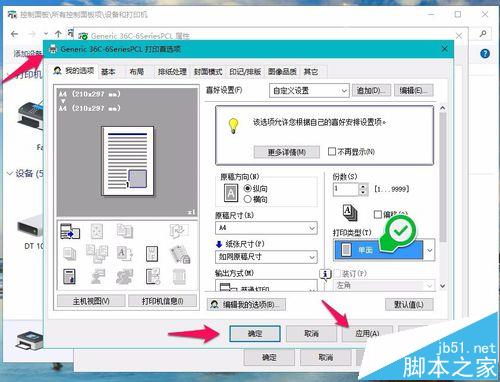Click the up arrow in Control Panel navigation
Image resolution: width=500 pixels, height=382 pixels.
(58, 34)
